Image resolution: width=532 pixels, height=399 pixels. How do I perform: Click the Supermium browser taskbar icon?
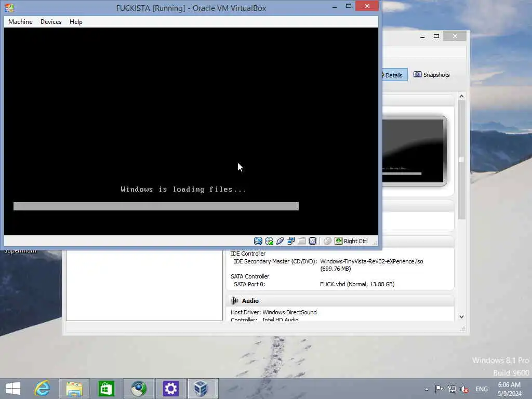[x=139, y=389]
